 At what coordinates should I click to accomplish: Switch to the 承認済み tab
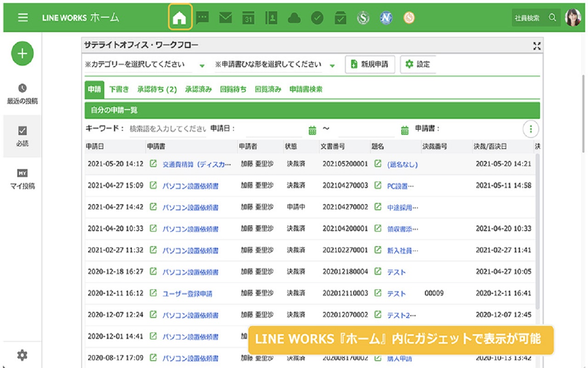click(x=198, y=90)
